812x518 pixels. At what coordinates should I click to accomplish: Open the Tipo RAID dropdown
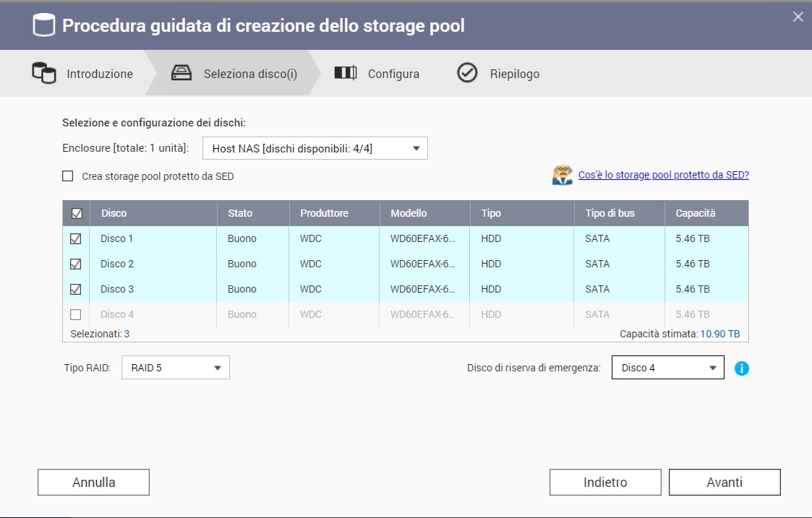pyautogui.click(x=175, y=368)
